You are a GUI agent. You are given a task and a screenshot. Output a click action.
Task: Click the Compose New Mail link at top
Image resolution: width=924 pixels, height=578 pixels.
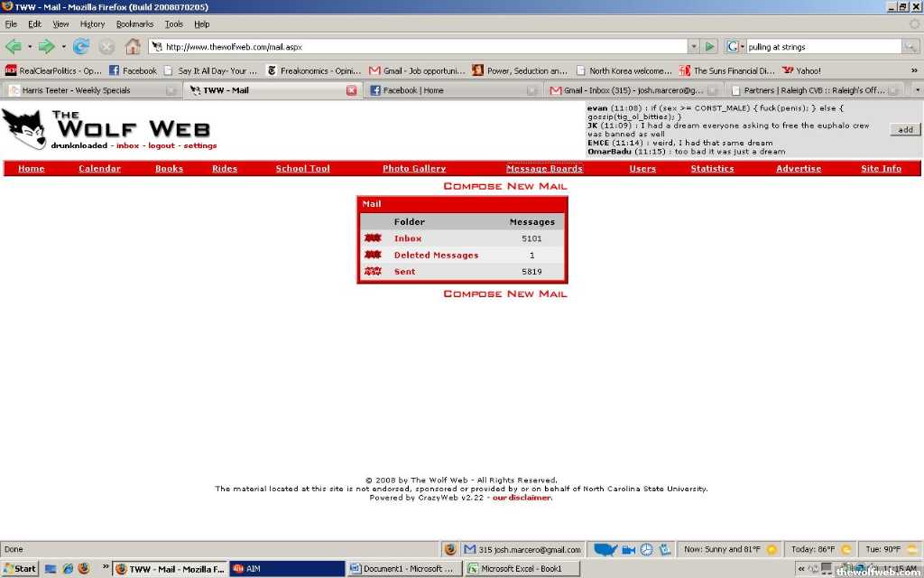[504, 186]
